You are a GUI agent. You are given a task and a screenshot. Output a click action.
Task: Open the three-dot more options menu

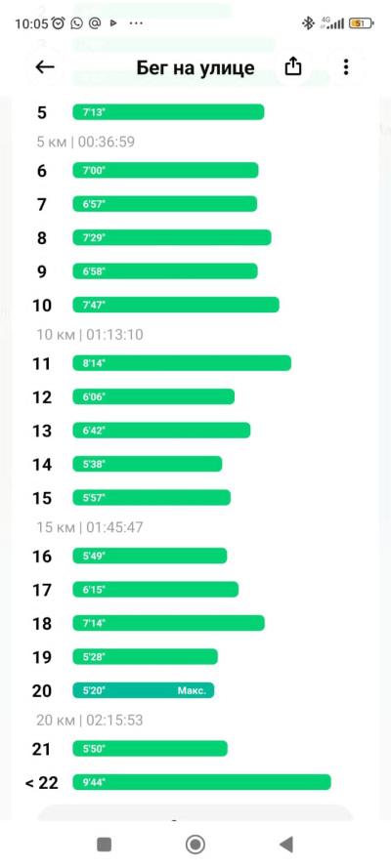[346, 67]
